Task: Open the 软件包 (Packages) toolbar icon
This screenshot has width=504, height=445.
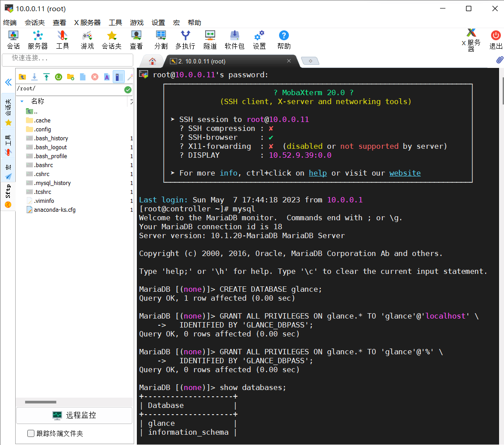Action: tap(234, 40)
